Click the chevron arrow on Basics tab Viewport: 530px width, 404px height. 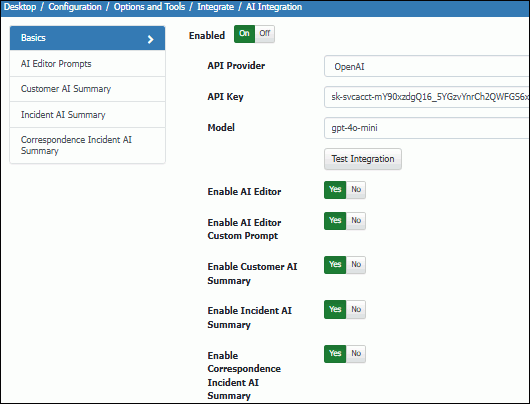click(150, 40)
